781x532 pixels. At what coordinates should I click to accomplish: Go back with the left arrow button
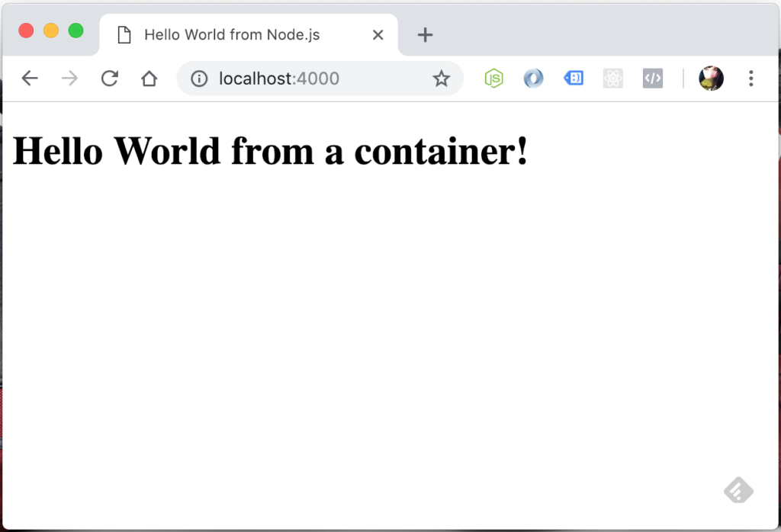coord(30,79)
